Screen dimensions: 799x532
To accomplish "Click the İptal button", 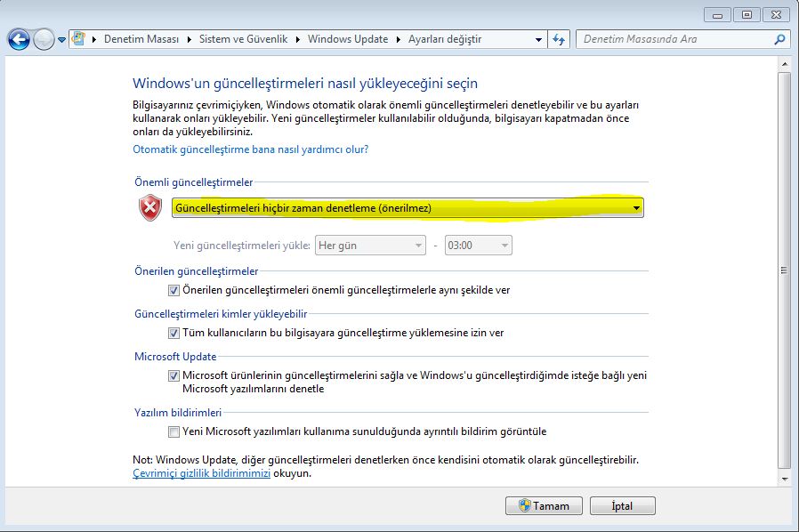I will 622,505.
